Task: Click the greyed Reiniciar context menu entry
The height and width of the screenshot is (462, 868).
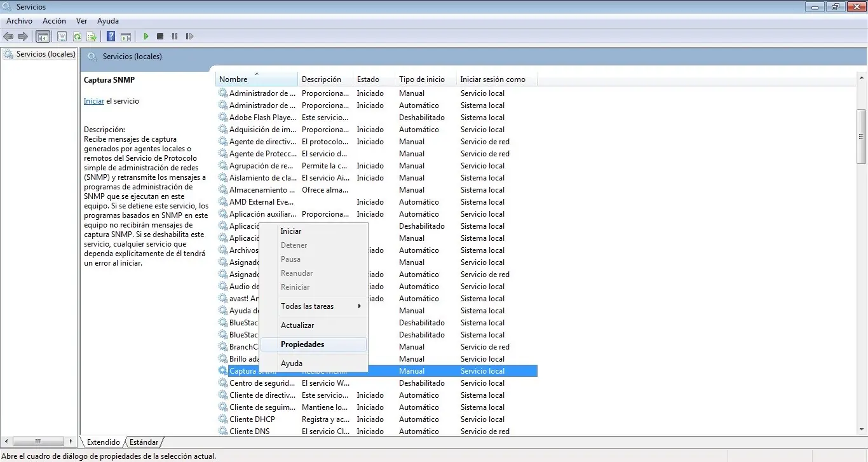Action: pos(314,287)
